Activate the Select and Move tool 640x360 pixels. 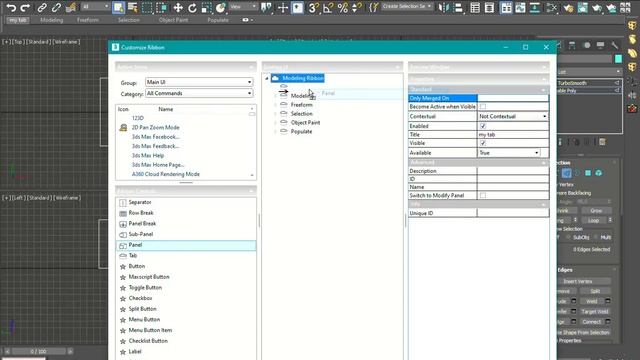[178, 7]
